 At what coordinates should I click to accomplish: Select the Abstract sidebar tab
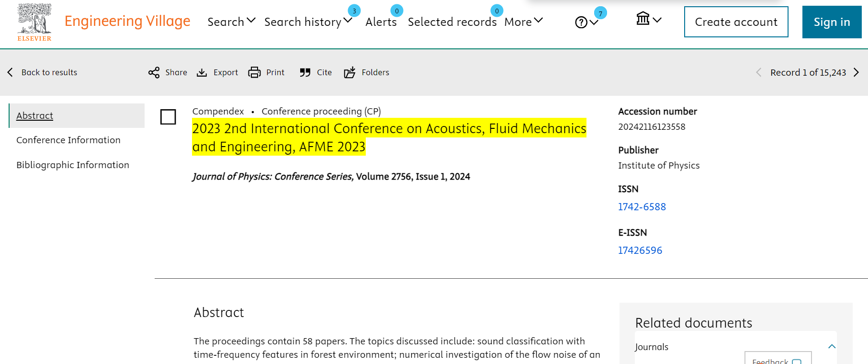pos(77,115)
